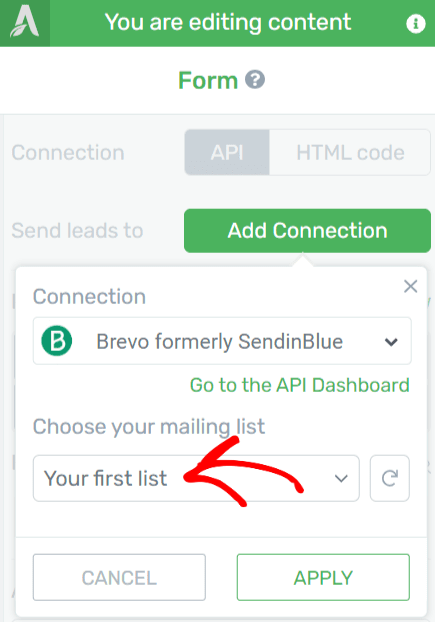
Task: Open the Your first list mailing dropdown
Action: tap(196, 478)
